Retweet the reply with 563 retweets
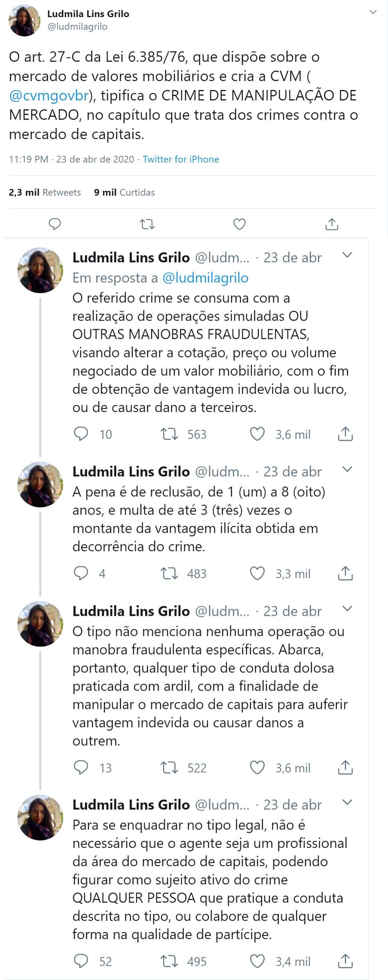Viewport: 388px width, 980px height. (169, 434)
